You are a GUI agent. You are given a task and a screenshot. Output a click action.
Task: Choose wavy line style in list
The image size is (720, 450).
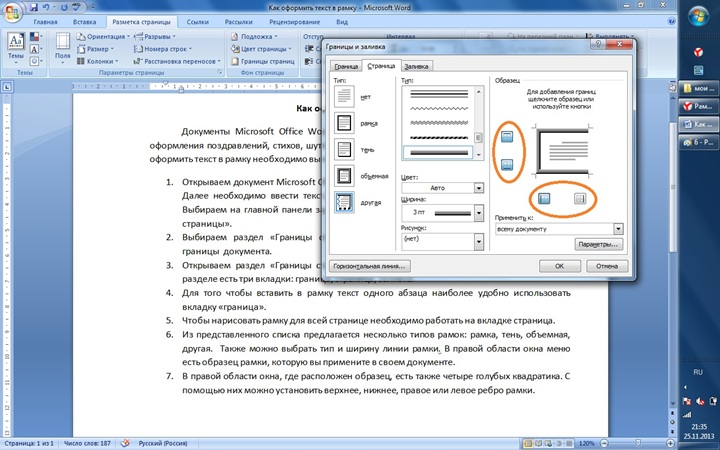click(x=439, y=108)
